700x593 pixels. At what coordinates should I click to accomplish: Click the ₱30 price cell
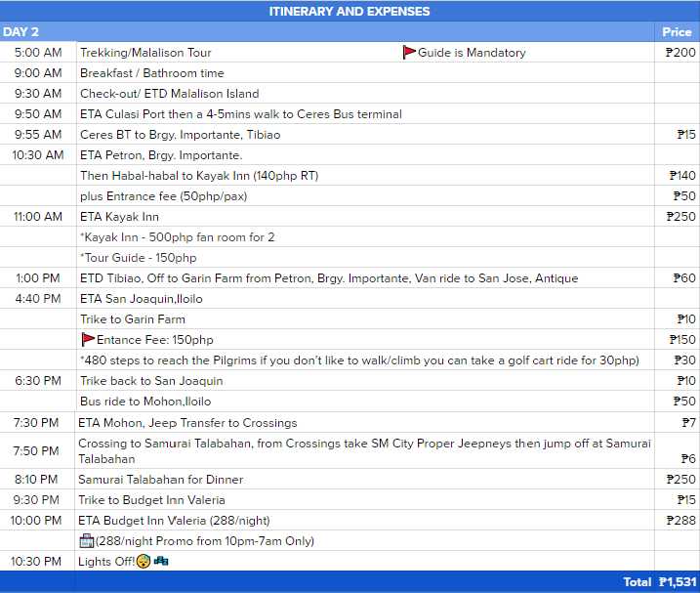[678, 360]
